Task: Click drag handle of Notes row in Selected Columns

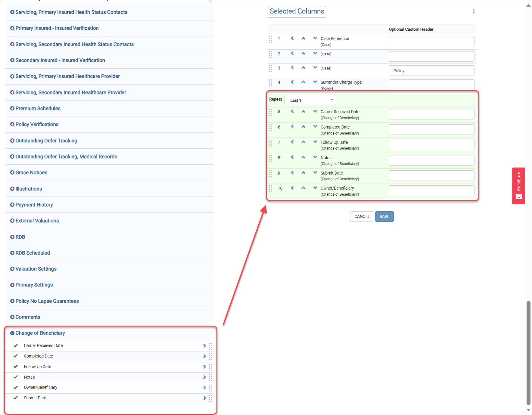Action: coord(271,158)
